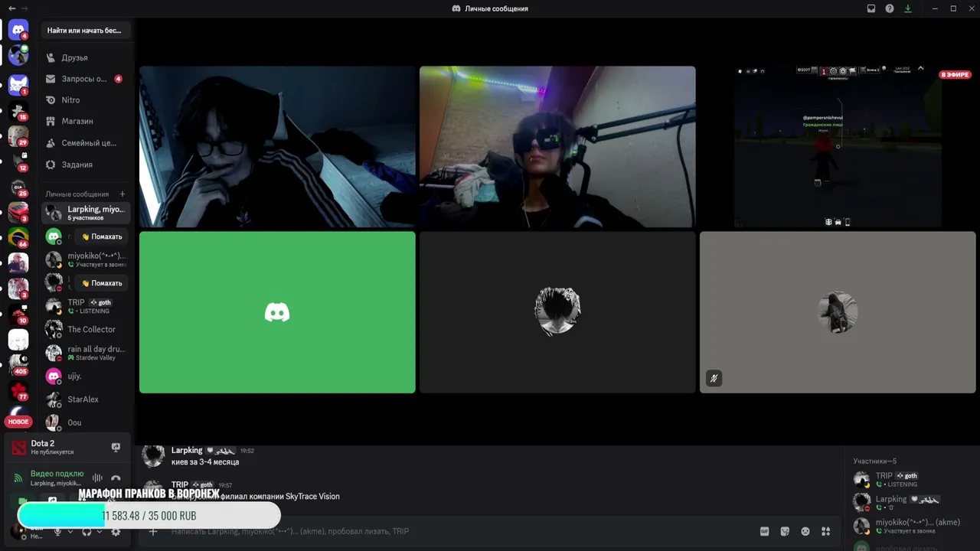The image size is (980, 551).
Task: Click the НОВОЕ new messages indicator
Action: (18, 422)
